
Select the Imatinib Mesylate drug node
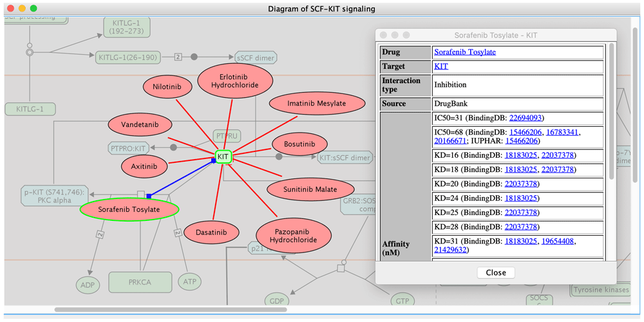coord(317,104)
